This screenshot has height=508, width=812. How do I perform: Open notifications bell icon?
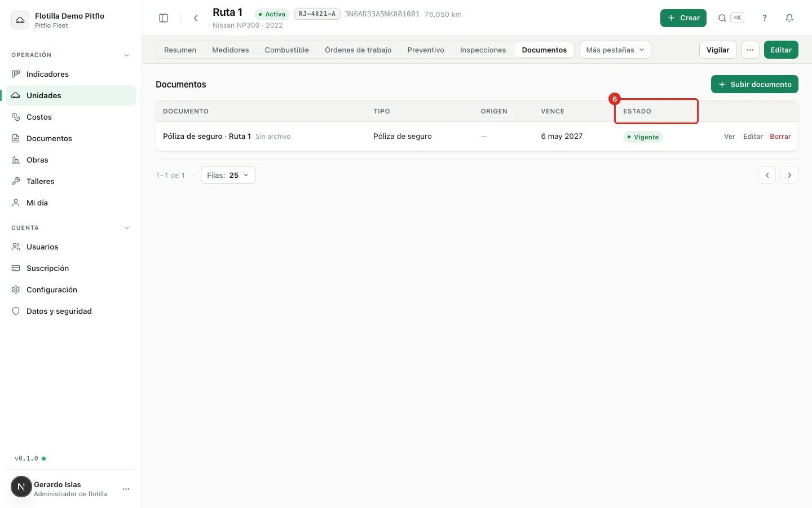coord(789,18)
